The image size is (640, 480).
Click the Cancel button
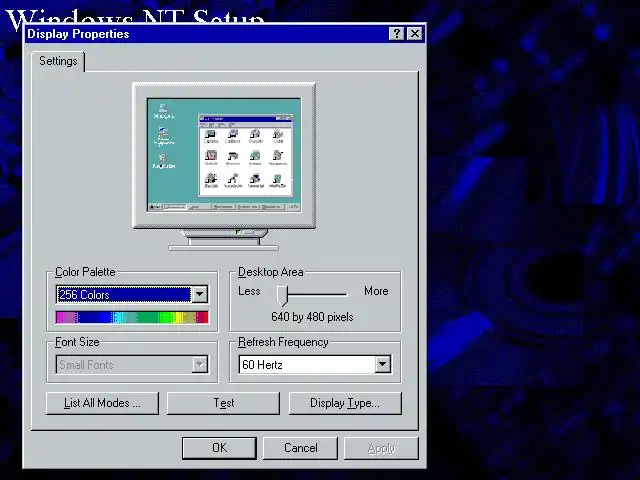click(300, 448)
